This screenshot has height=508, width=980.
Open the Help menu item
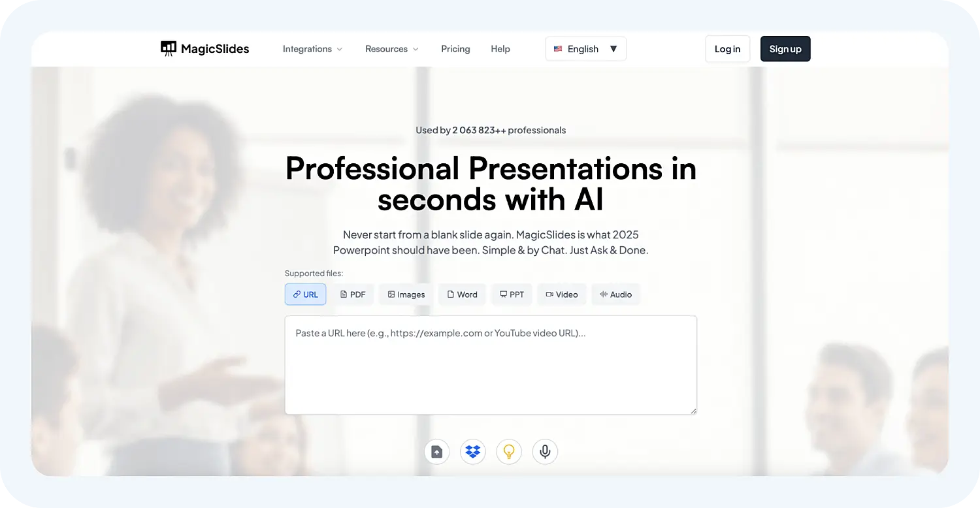click(x=500, y=49)
